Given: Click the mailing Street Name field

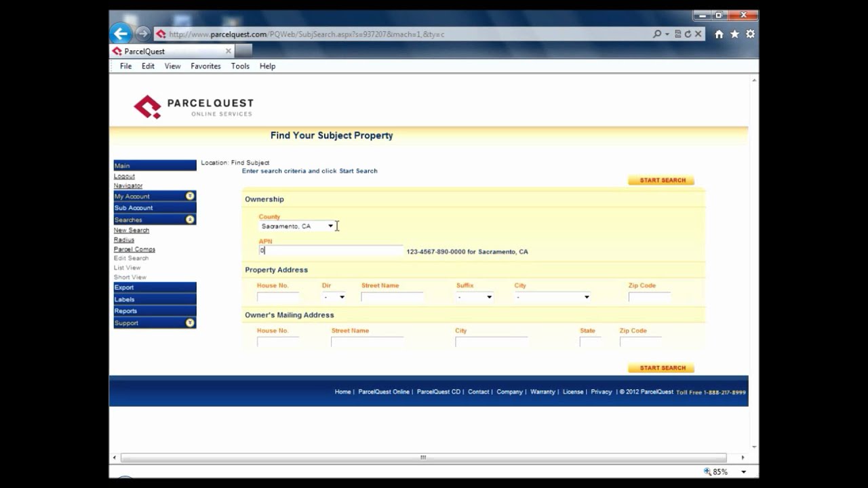Looking at the screenshot, I should coord(368,342).
